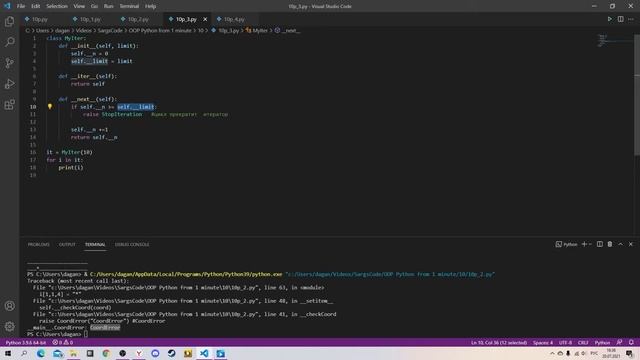Close the 10p_3.py editor tab
Screen dimensions: 640x360
(205, 19)
